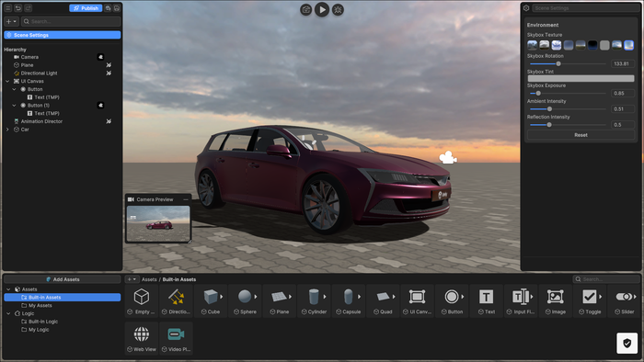Click the debug bug icon next to Play
This screenshot has height=362, width=644.
point(338,9)
